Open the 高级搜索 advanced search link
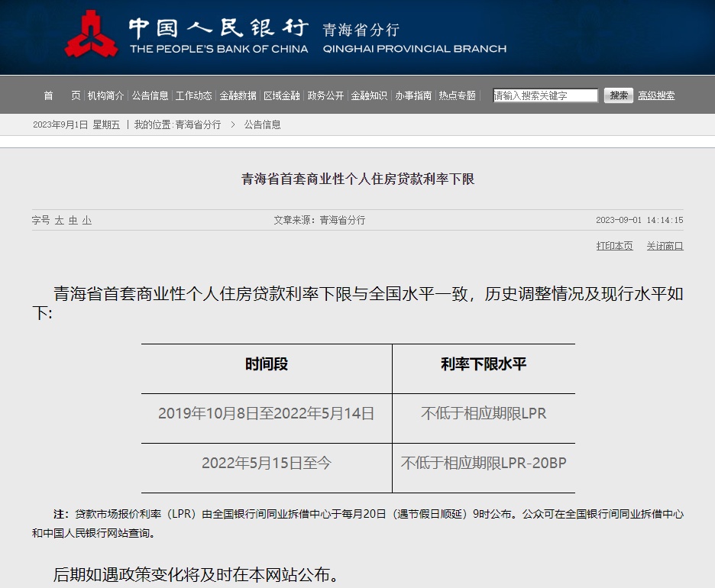Screen dimensions: 715x588 pos(656,95)
